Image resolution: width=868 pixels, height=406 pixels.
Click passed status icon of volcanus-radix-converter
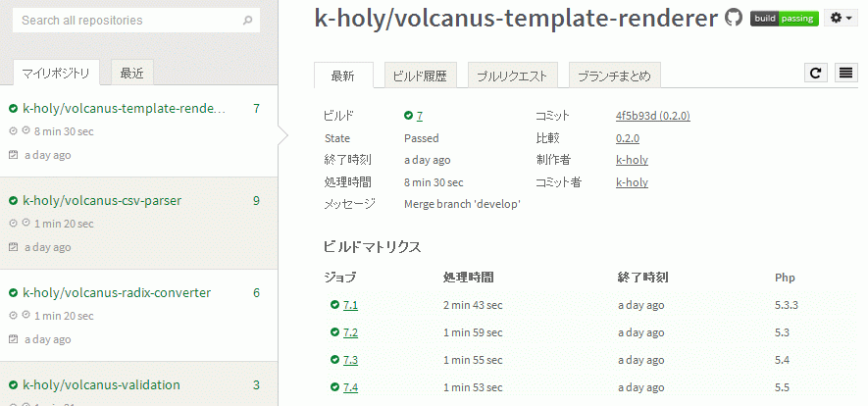coord(14,293)
